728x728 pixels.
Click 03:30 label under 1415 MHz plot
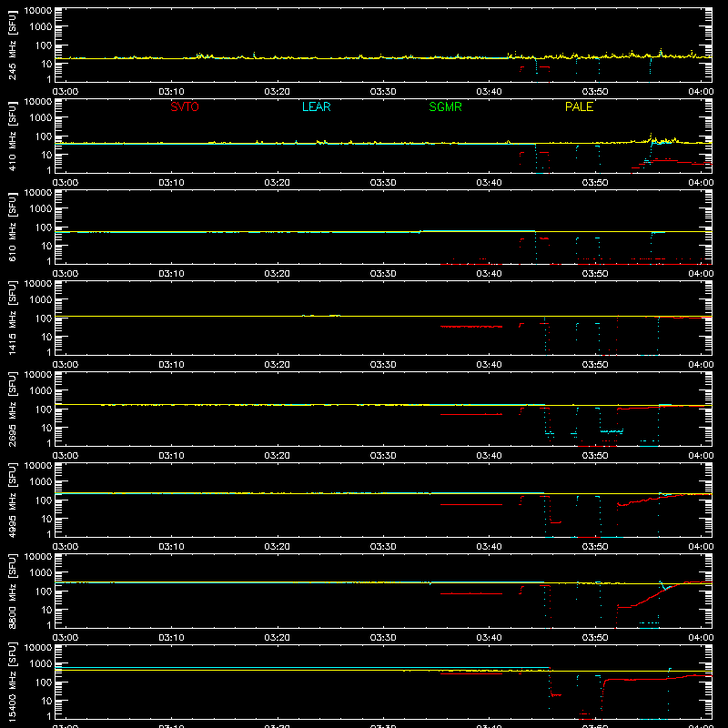pos(383,365)
